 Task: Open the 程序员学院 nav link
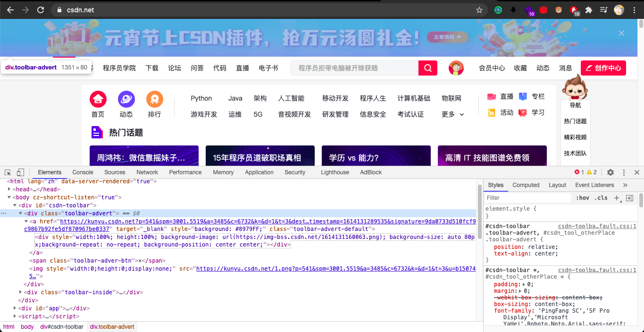119,68
